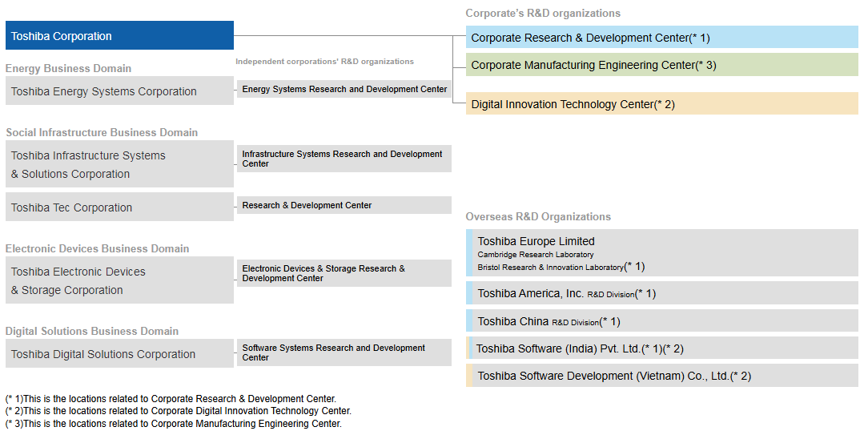This screenshot has height=435, width=868.
Task: Click the Toshiba Corporation blue box
Action: click(119, 36)
